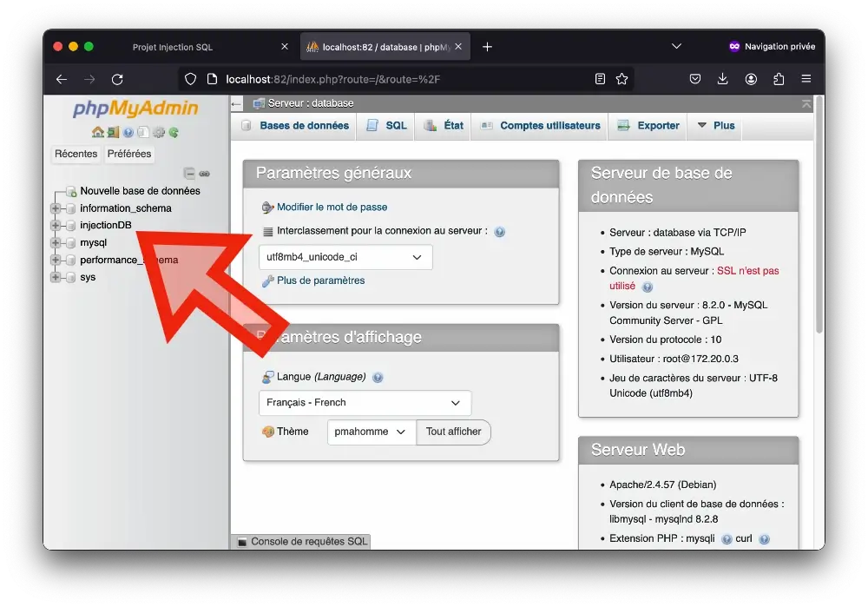Open navigation panel settings gear icon
The height and width of the screenshot is (607, 868).
(x=159, y=132)
